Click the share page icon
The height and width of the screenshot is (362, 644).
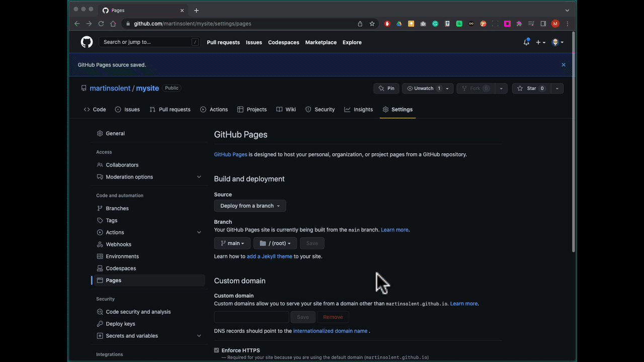[x=360, y=24]
